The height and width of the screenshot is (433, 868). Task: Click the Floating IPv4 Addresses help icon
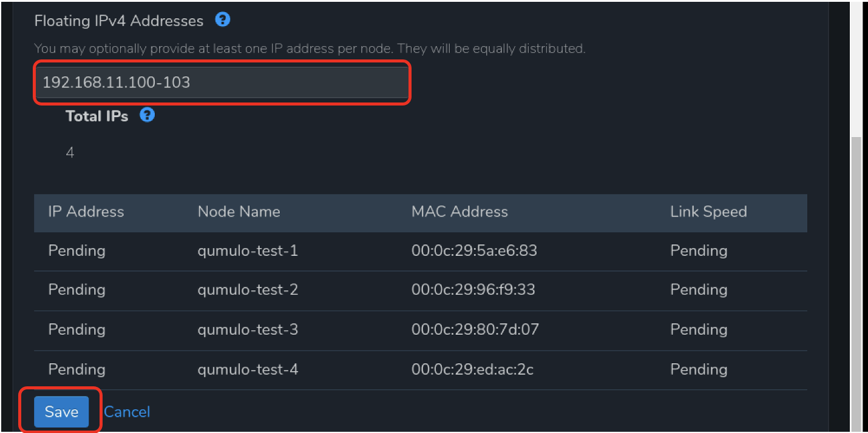[x=223, y=20]
